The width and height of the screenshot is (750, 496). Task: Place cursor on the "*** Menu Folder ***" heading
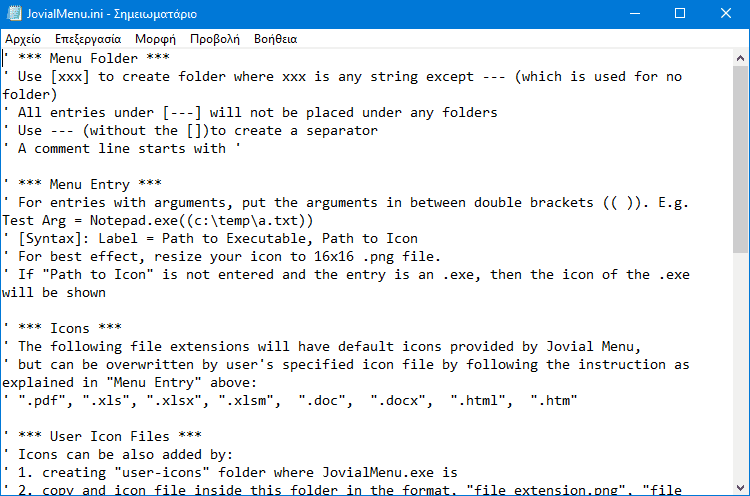(x=94, y=58)
